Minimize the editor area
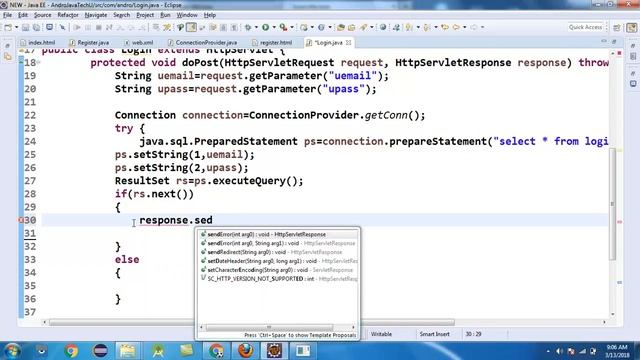The width and height of the screenshot is (640, 360). (x=604, y=42)
